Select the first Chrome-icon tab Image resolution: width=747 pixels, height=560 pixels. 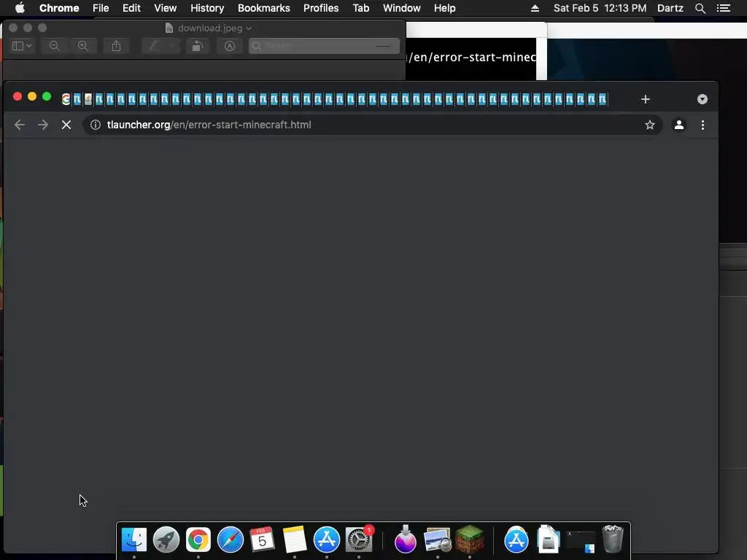tap(66, 99)
